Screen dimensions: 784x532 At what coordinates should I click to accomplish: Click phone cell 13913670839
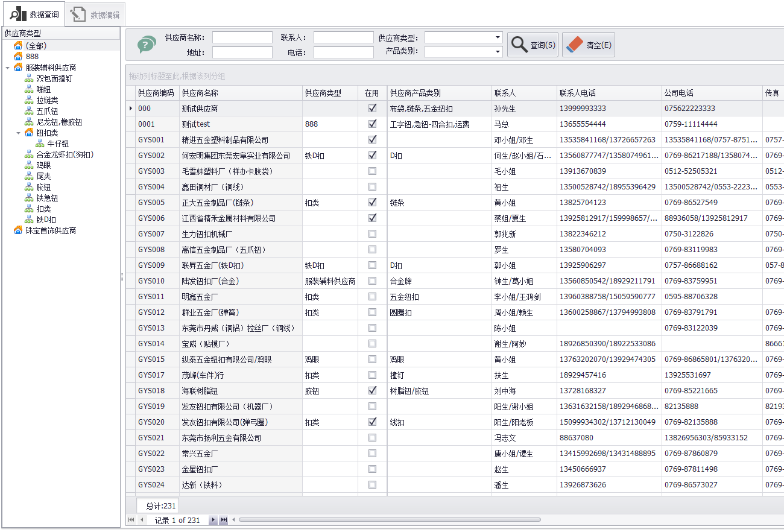coord(609,171)
